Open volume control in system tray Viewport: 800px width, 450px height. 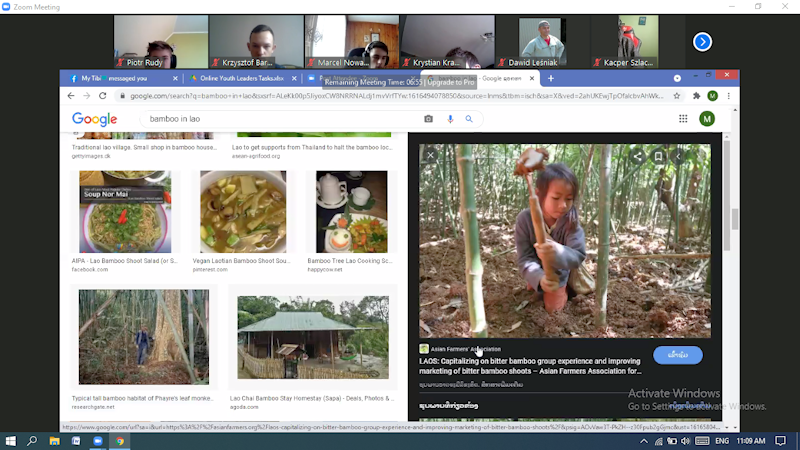click(685, 441)
